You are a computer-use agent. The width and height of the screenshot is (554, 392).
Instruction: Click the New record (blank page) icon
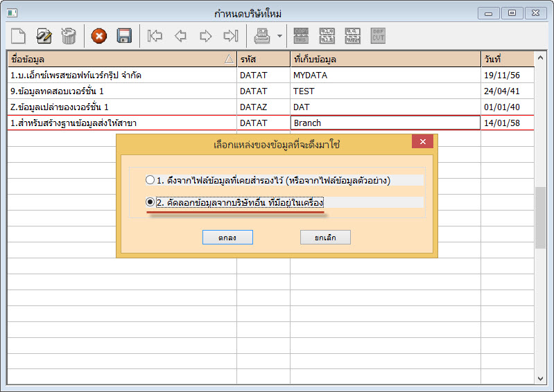[18, 36]
